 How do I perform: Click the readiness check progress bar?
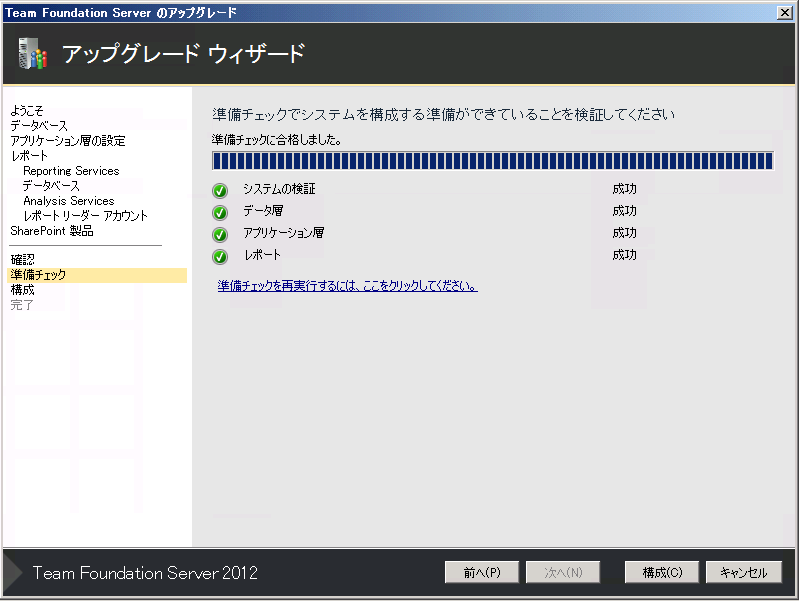pos(493,161)
